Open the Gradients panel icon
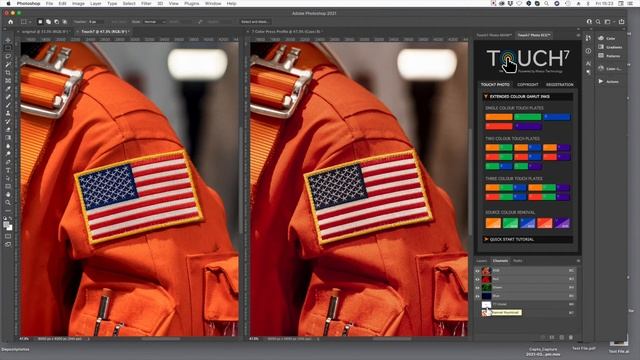The width and height of the screenshot is (640, 360). [601, 47]
